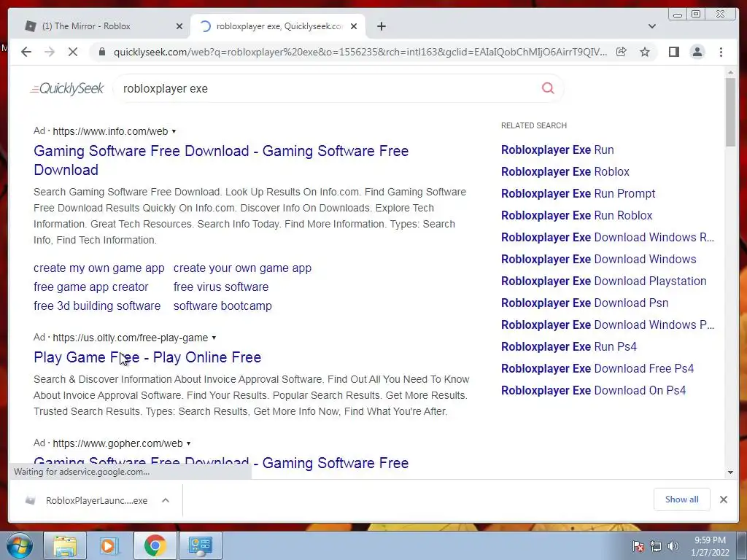This screenshot has height=560, width=747.
Task: Open Windows Explorer from taskbar
Action: click(65, 545)
